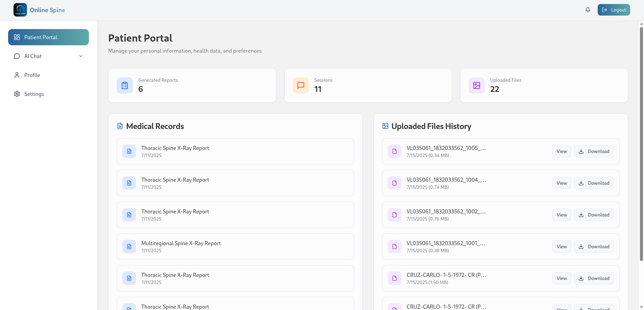Viewport: 644px width, 310px height.
Task: Click the file icon for VL035061_1832033562_1005
Action: click(x=395, y=151)
